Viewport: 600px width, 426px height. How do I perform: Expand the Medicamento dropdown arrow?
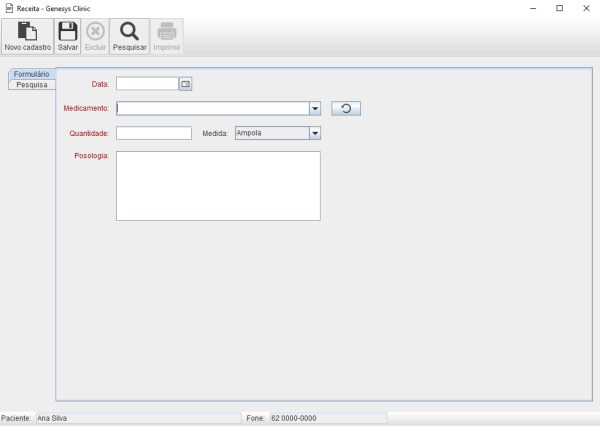[x=315, y=108]
